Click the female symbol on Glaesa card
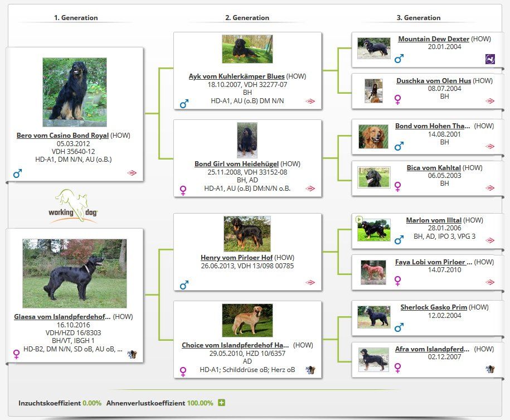Image resolution: width=510 pixels, height=420 pixels. tap(16, 354)
